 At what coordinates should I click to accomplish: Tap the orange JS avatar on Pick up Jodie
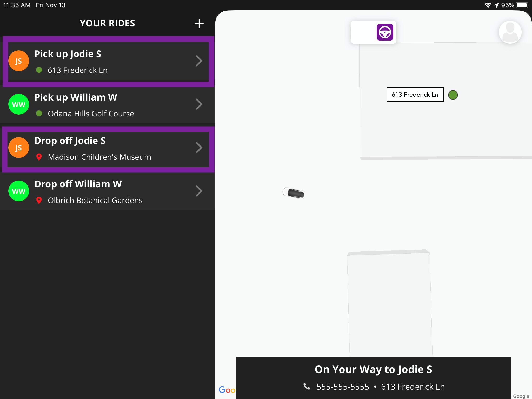19,61
